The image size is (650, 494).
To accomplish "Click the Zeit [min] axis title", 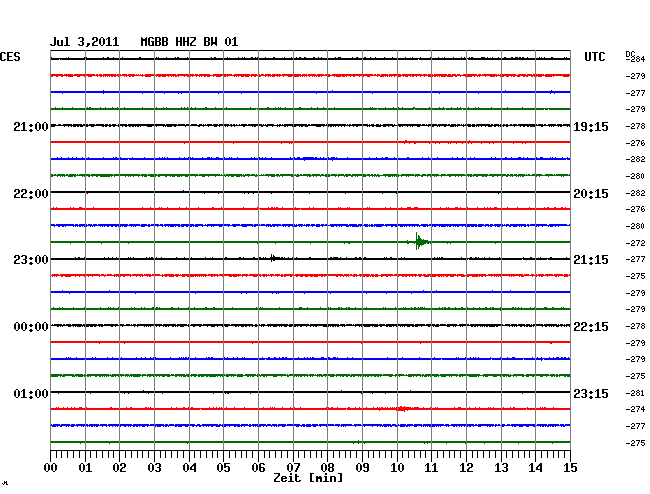I will 308,478.
